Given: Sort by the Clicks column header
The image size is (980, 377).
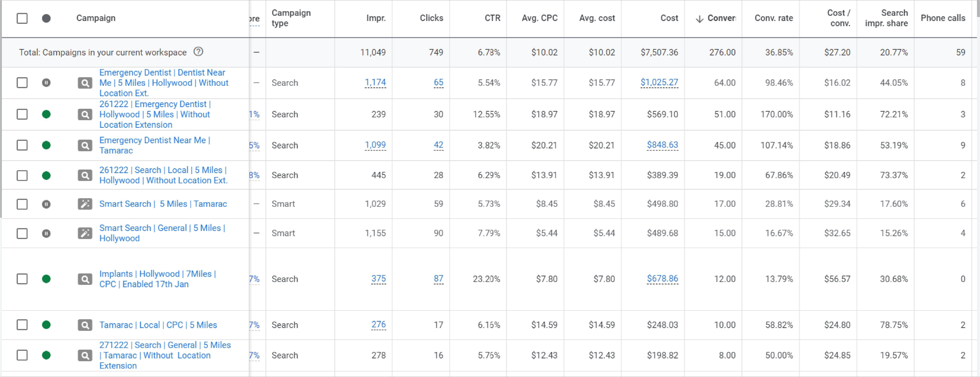Looking at the screenshot, I should (431, 18).
